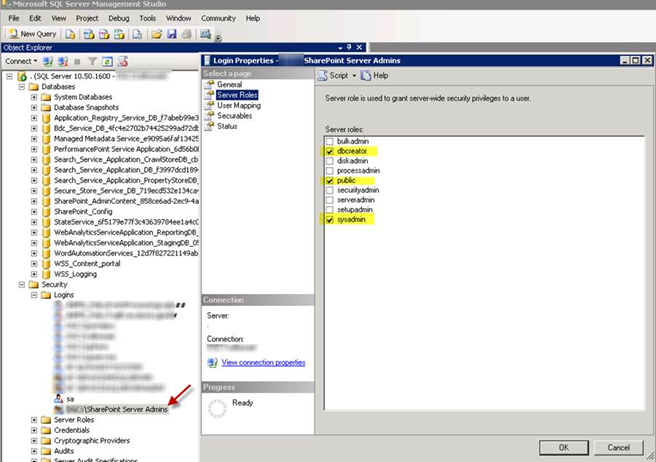Check the bulkadmin server role
656x462 pixels.
(330, 141)
